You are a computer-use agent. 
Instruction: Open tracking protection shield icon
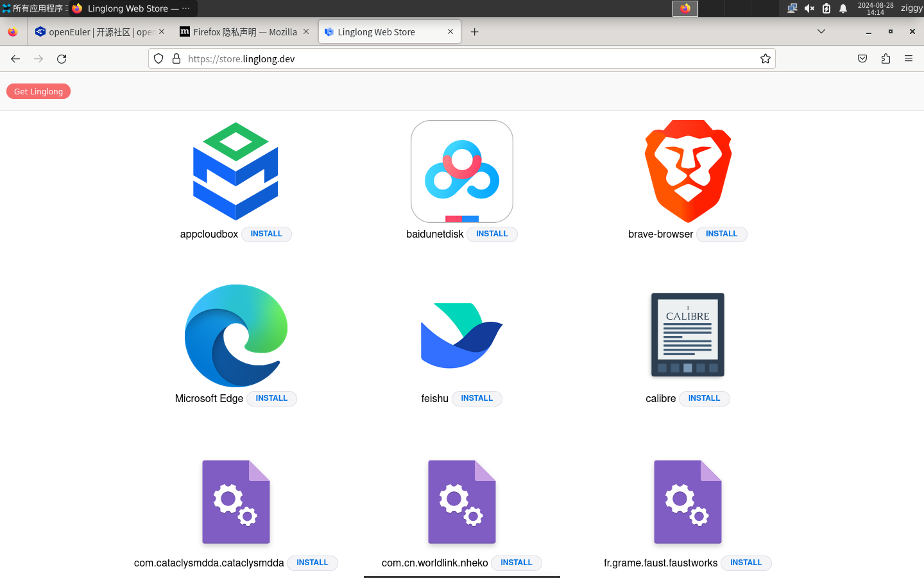(158, 58)
